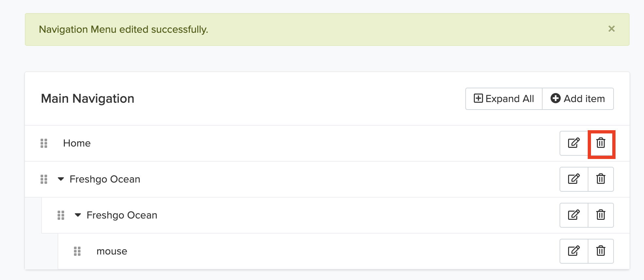Delete the nested Freshgo Ocean sub-item
The height and width of the screenshot is (280, 644).
click(601, 215)
